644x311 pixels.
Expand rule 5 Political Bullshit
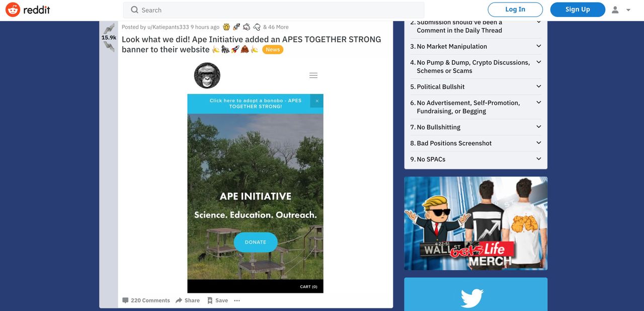[x=538, y=86]
